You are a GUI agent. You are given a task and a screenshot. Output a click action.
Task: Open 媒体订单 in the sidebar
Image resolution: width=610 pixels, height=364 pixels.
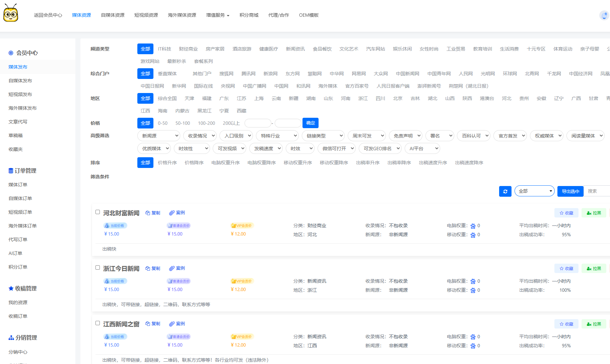point(18,185)
